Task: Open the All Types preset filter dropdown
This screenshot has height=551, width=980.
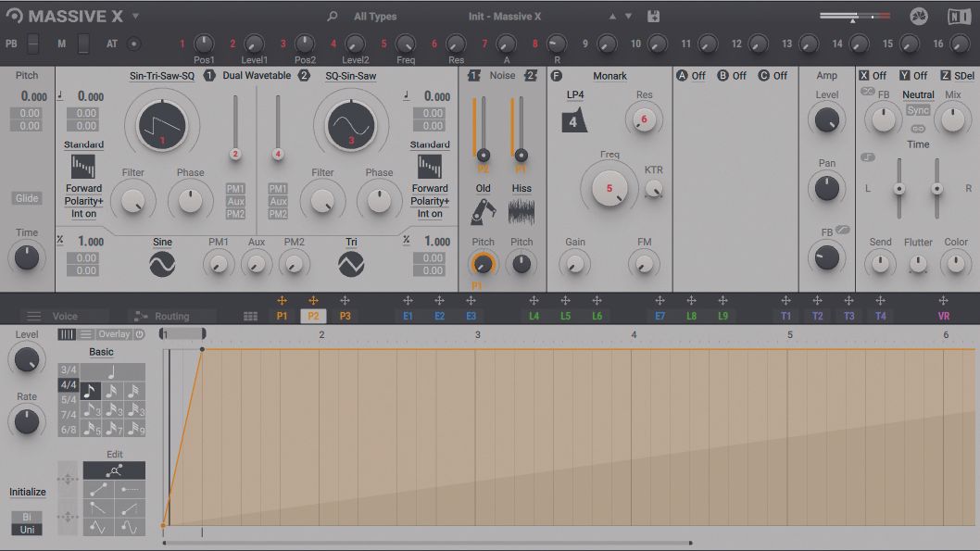Action: click(x=374, y=16)
